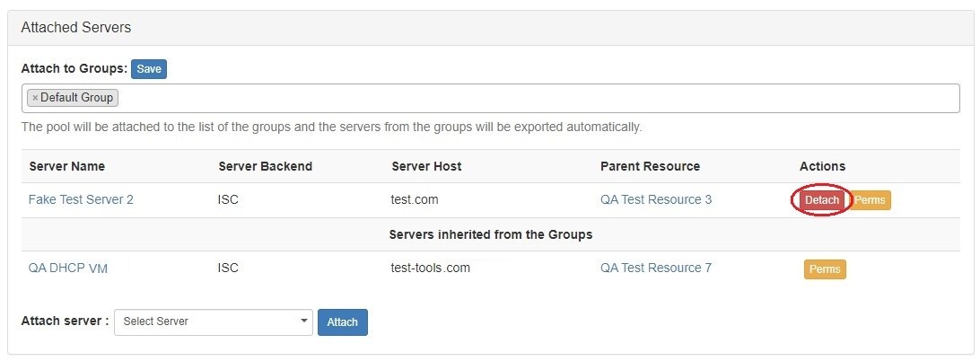The image size is (980, 361).
Task: Click the Server Backend column header
Action: pyautogui.click(x=265, y=166)
